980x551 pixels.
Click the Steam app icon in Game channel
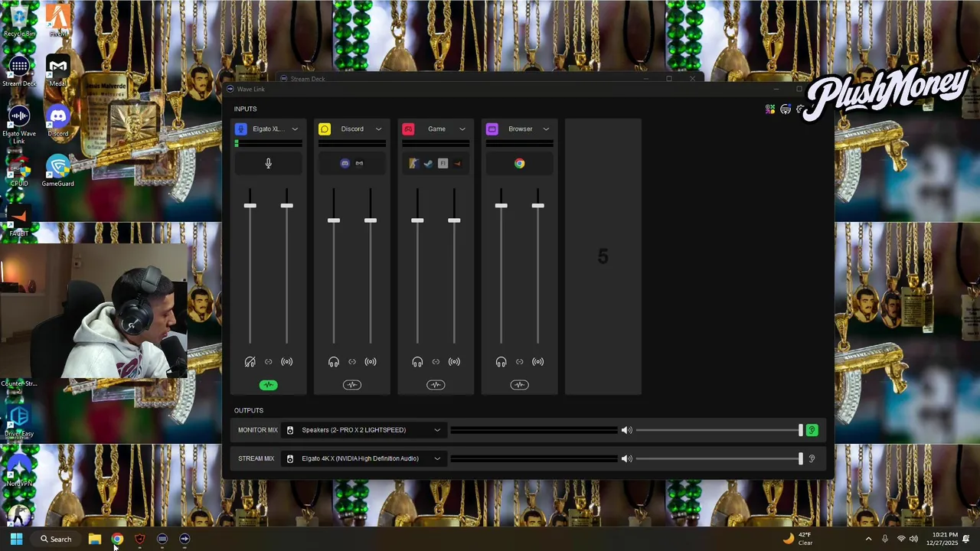pyautogui.click(x=428, y=163)
